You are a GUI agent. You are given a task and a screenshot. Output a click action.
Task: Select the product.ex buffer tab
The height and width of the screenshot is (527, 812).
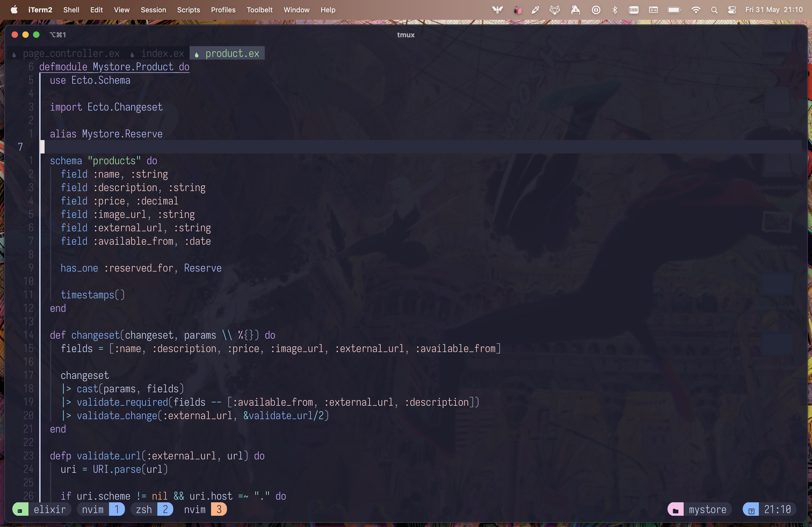point(232,53)
